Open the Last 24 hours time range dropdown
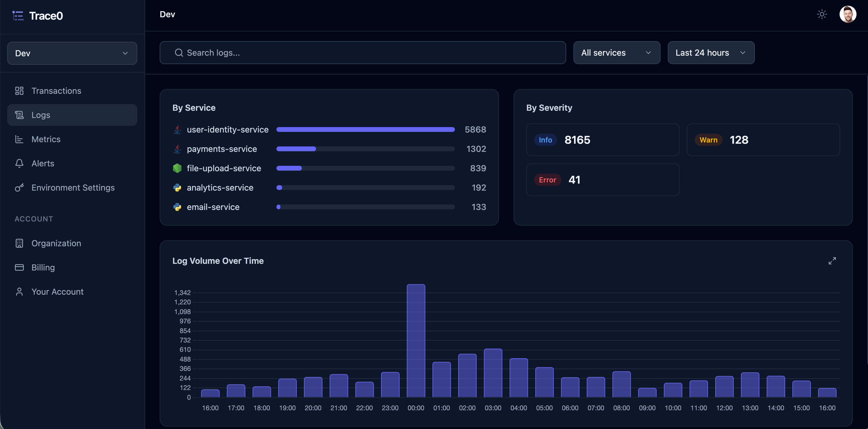The width and height of the screenshot is (868, 429). pos(711,53)
